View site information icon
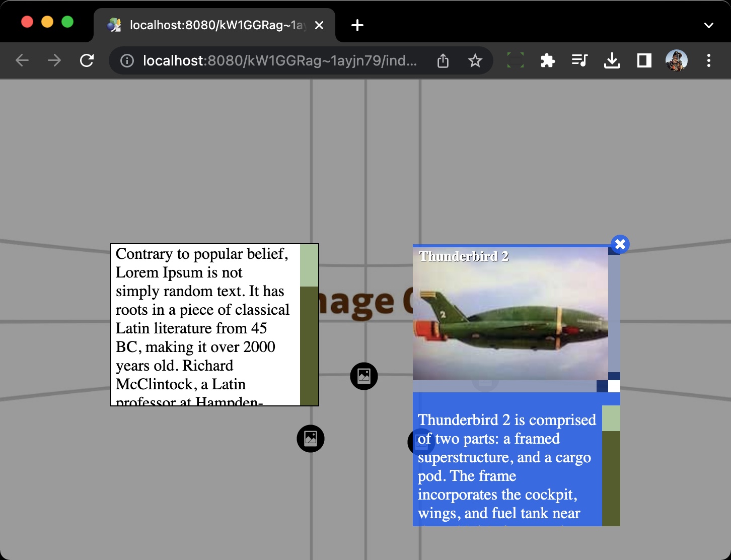The height and width of the screenshot is (560, 731). [x=127, y=61]
